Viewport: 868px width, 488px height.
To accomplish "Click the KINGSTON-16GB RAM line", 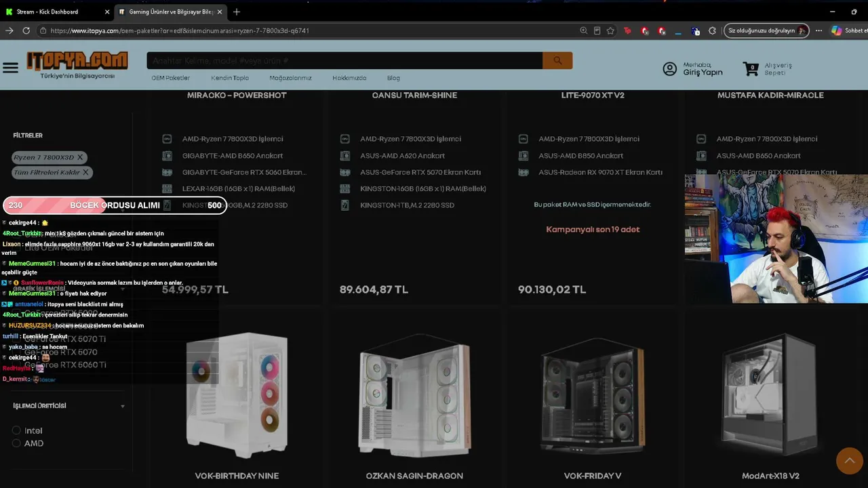I will [423, 188].
